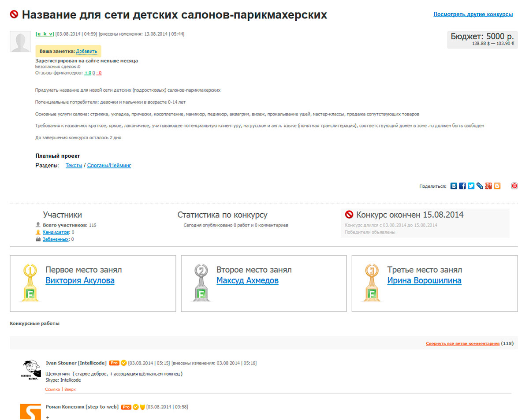This screenshot has height=420, width=529.
Task: Open Роман Колесник [step-to-web] profile name
Action: pos(82,407)
